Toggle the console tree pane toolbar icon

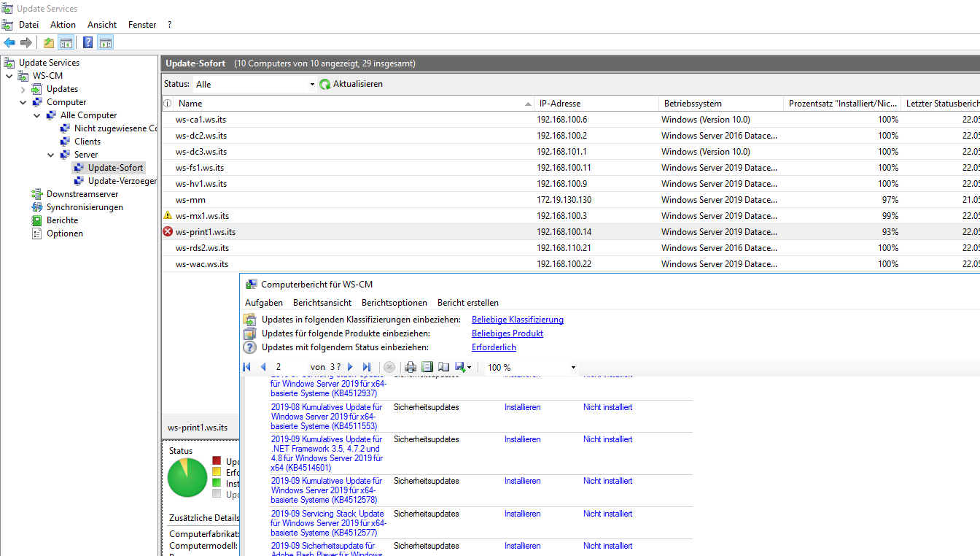point(66,42)
